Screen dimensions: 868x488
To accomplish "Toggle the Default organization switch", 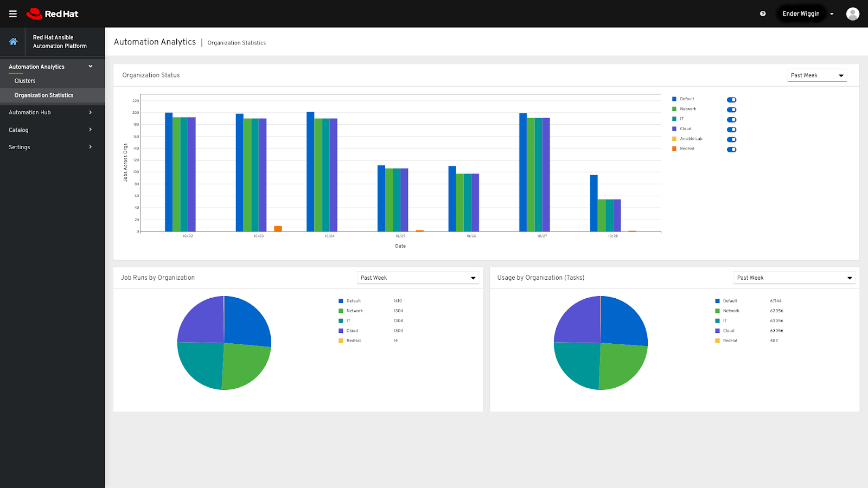I will tap(731, 100).
